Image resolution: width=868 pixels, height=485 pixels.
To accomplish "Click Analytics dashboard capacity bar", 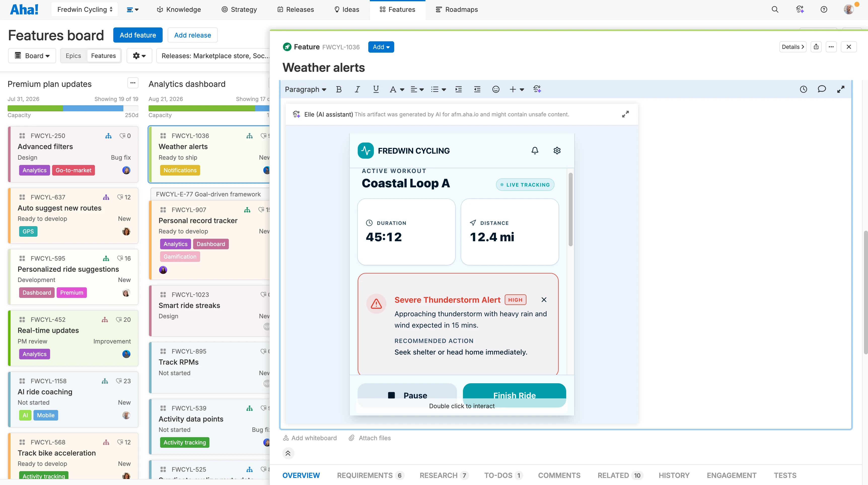I will point(209,108).
